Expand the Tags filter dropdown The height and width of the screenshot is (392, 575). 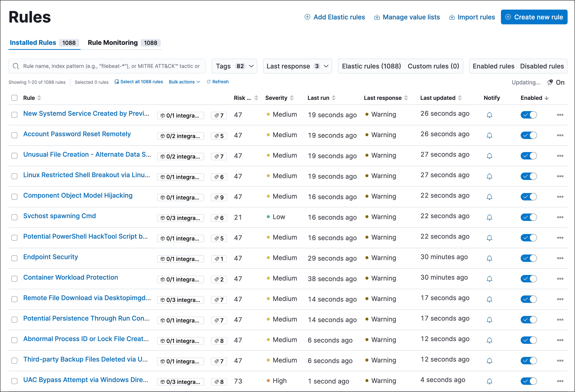click(x=234, y=66)
